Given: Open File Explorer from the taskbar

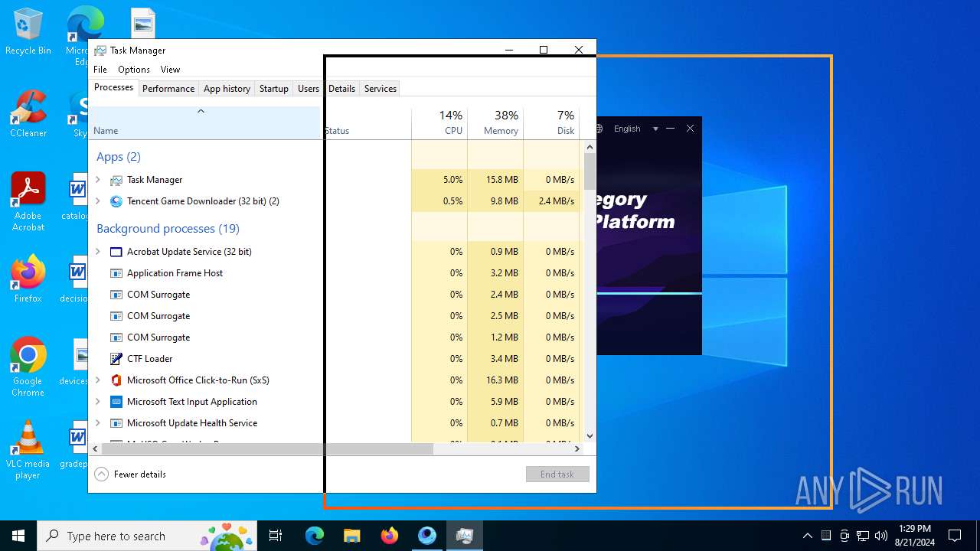Looking at the screenshot, I should click(352, 536).
